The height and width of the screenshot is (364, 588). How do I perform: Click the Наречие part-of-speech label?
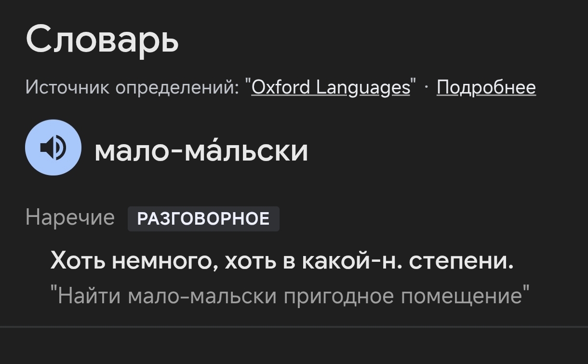coord(70,217)
